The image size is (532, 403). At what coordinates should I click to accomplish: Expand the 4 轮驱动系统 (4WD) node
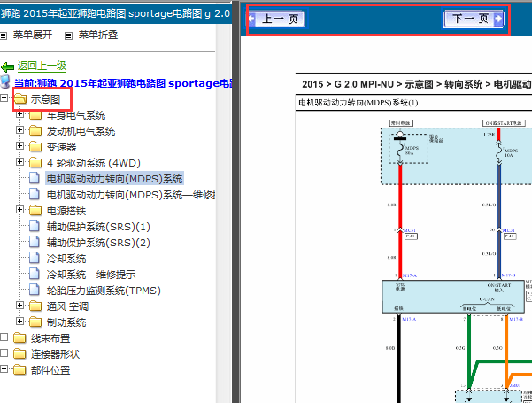click(x=19, y=161)
